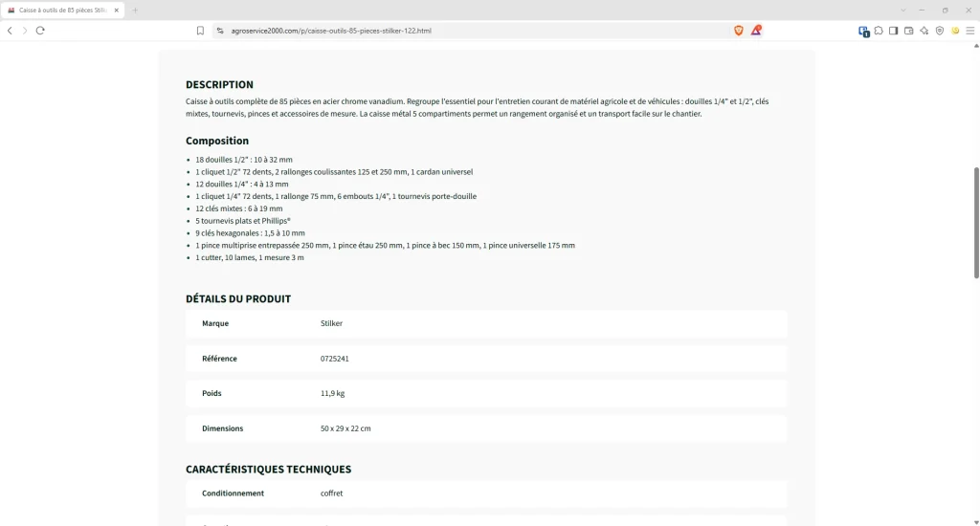The image size is (980, 526).
Task: Toggle the browser sidebar panel
Action: [894, 31]
